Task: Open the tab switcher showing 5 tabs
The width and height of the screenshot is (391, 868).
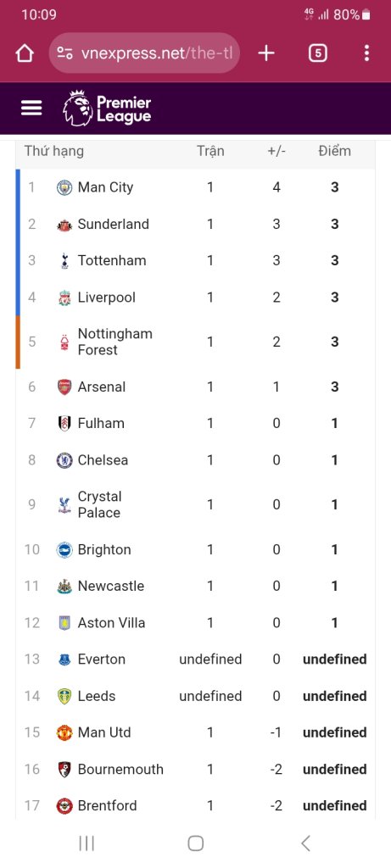Action: (x=318, y=53)
